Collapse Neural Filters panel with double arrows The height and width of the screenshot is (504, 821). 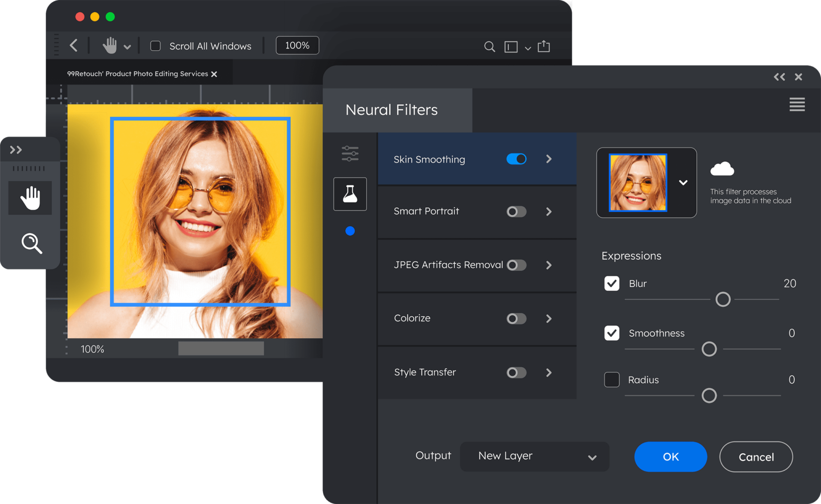(779, 77)
